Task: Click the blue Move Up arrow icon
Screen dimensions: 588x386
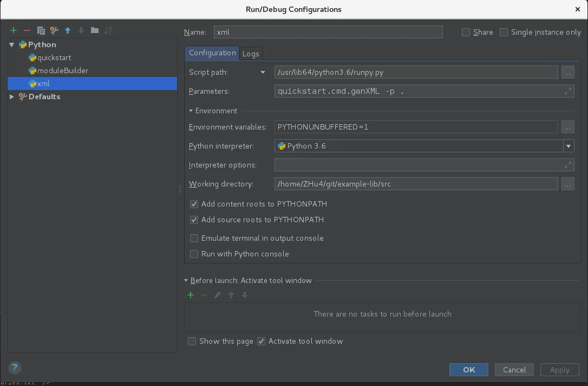Action: (x=68, y=31)
